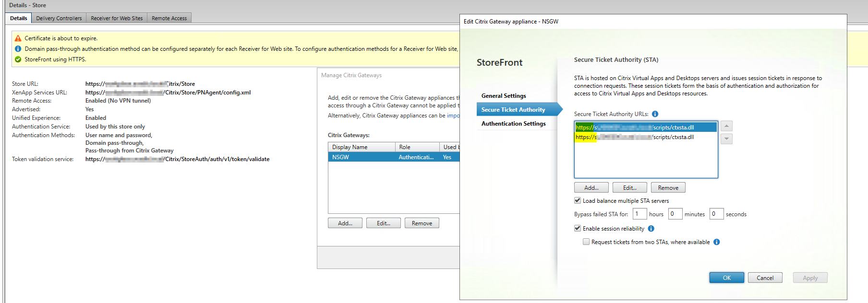Click the certificate expiry warning icon
Image resolution: width=868 pixels, height=303 pixels.
pos(18,38)
